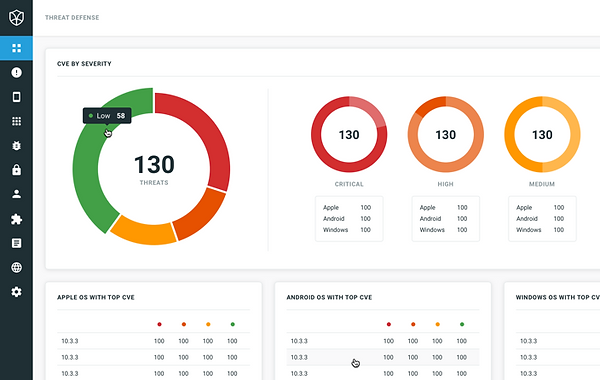Open the settings gear icon in the sidebar
This screenshot has width=600, height=380.
16,292
